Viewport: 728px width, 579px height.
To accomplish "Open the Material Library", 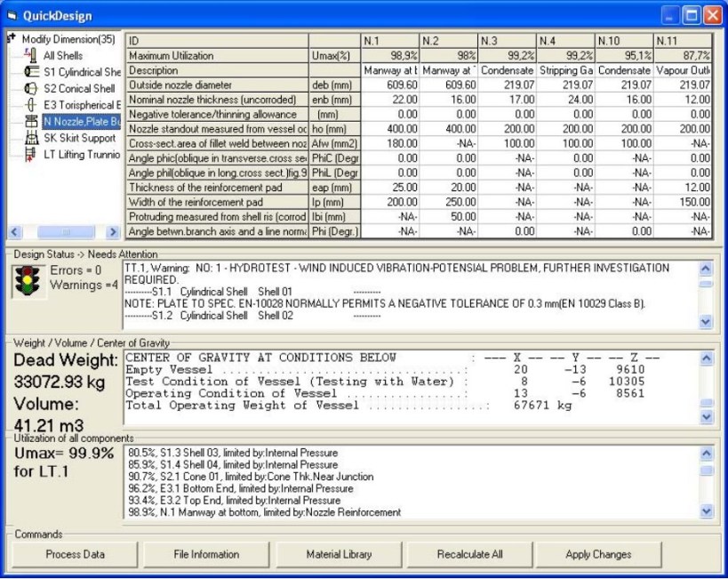I will coord(339,554).
